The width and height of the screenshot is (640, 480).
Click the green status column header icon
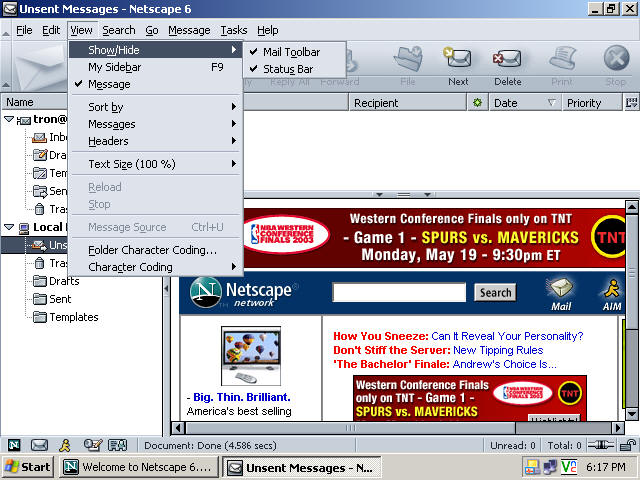pos(477,102)
